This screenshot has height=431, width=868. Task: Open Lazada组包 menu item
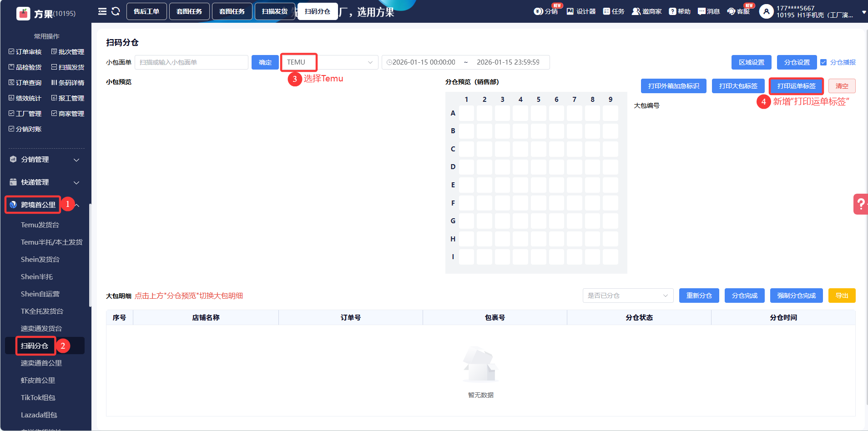point(39,415)
